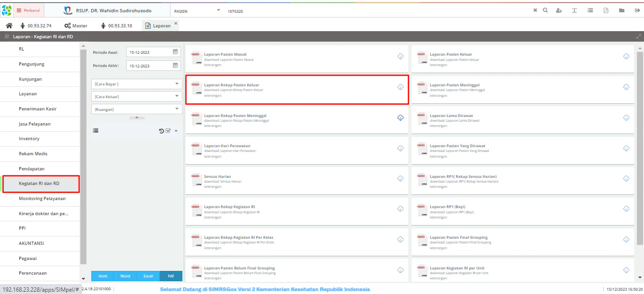Image resolution: width=644 pixels, height=294 pixels.
Task: Click the SIMRSGos logo icon
Action: 6,10
